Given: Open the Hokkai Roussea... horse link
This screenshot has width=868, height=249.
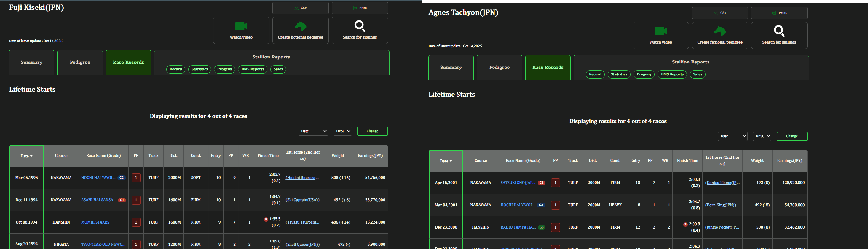Looking at the screenshot, I should 302,178.
